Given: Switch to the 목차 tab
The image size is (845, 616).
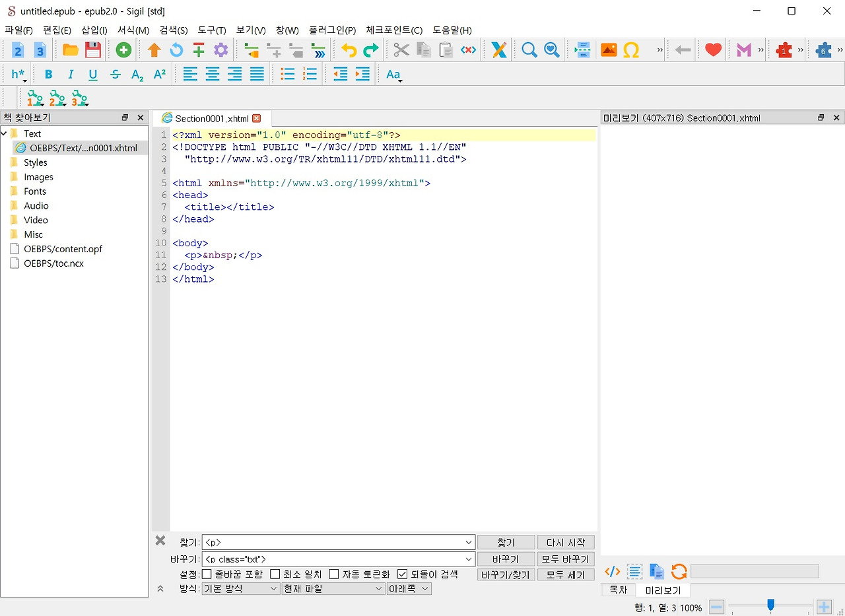Looking at the screenshot, I should 618,590.
